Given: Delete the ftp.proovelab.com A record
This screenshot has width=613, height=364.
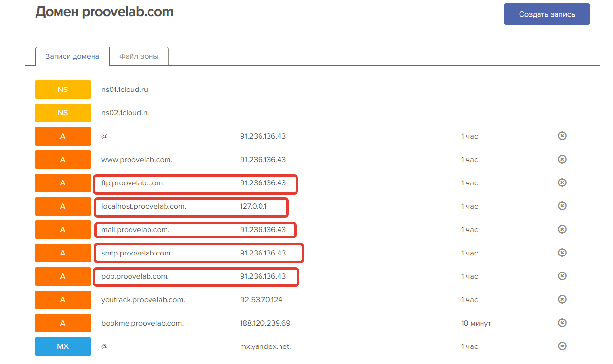Looking at the screenshot, I should (562, 182).
